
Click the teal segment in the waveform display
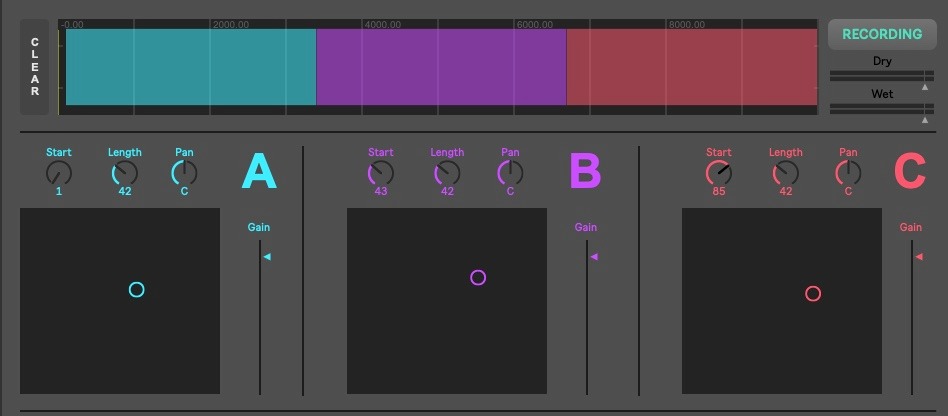(190, 67)
